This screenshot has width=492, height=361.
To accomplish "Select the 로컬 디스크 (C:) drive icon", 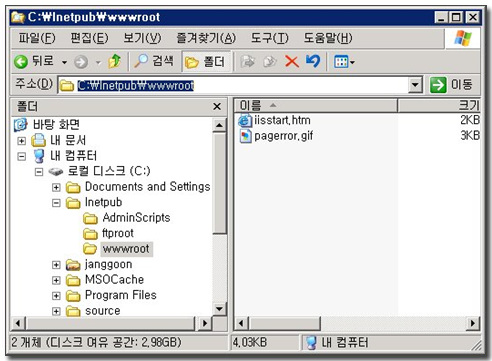I will pos(56,172).
